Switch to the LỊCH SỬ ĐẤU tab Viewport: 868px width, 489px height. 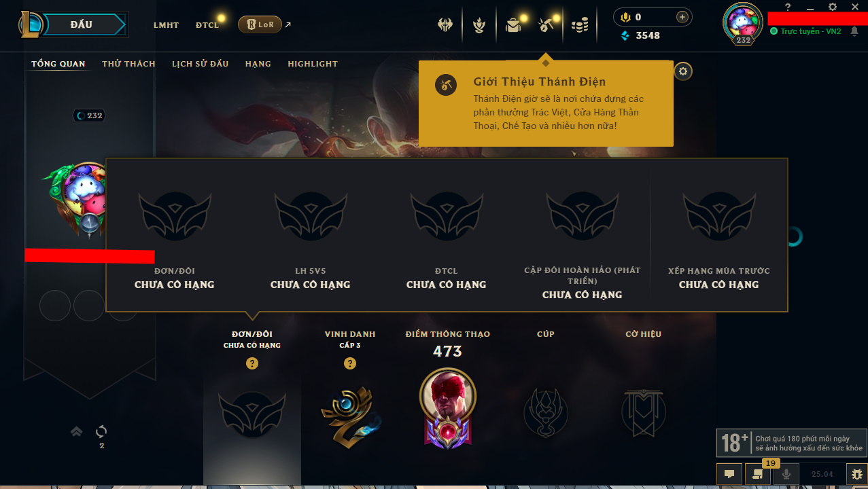pyautogui.click(x=200, y=64)
